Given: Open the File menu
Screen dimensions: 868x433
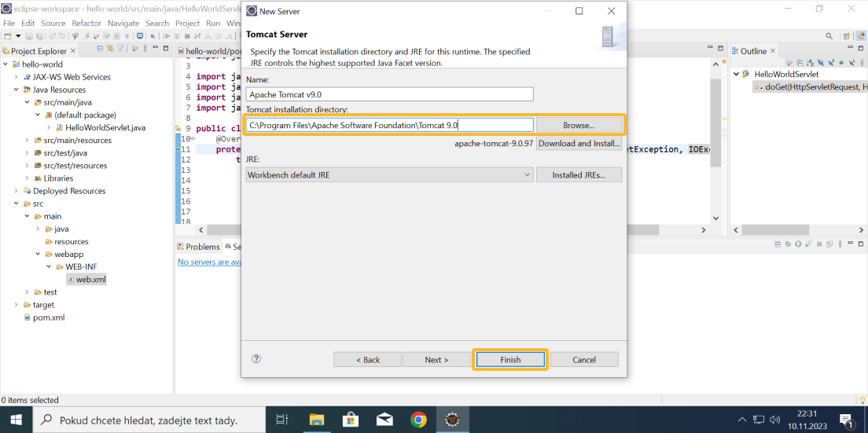Looking at the screenshot, I should 9,24.
